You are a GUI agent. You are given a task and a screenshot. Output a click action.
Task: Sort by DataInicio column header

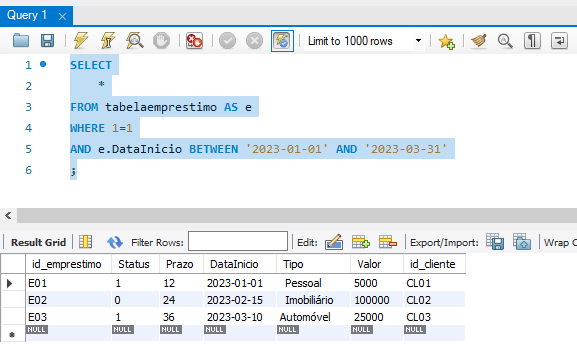pyautogui.click(x=240, y=264)
